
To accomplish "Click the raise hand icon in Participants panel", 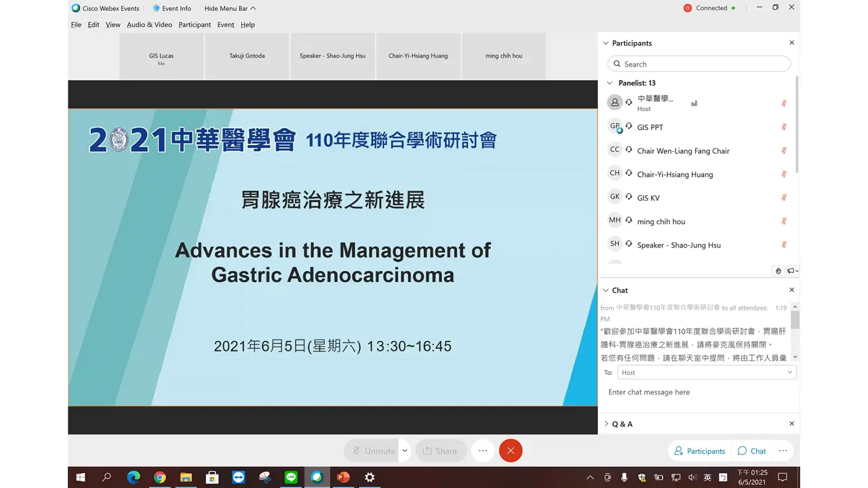I will coord(778,270).
